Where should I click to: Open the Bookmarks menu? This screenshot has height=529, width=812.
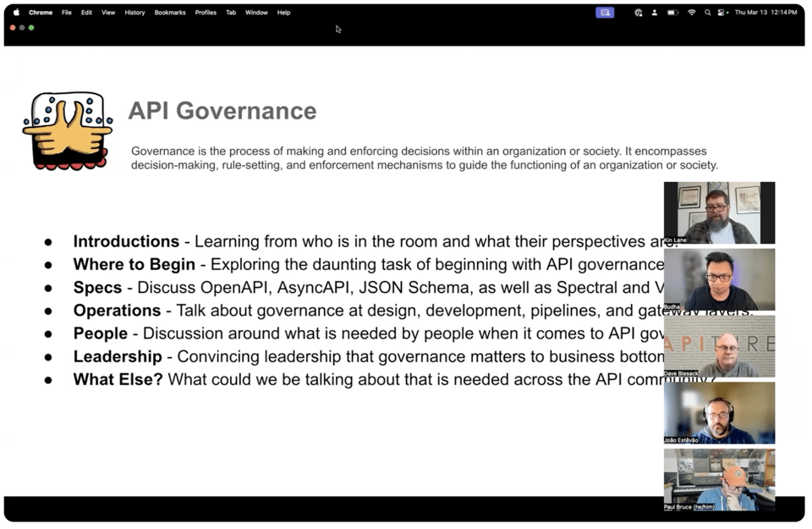(170, 13)
